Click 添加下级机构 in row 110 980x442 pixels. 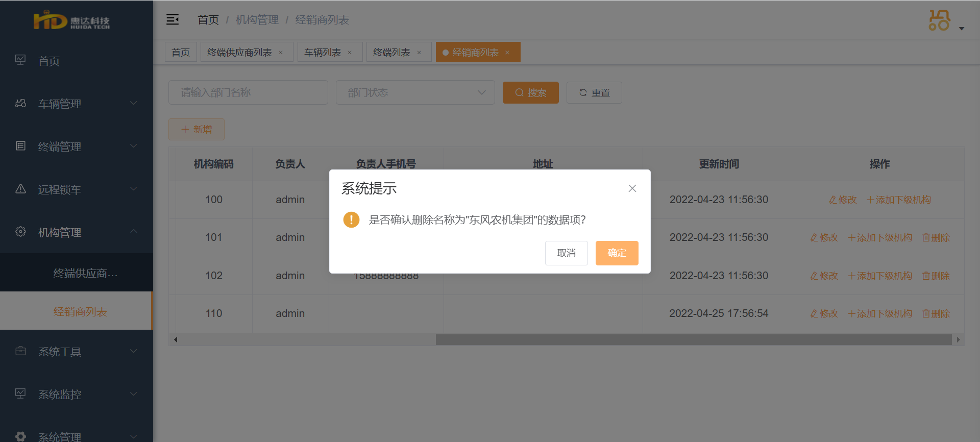click(x=880, y=313)
